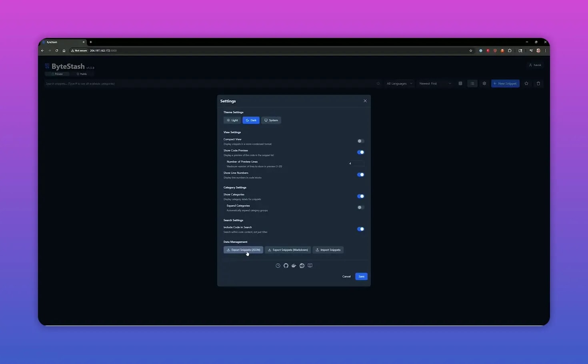The height and width of the screenshot is (364, 588).
Task: Open the browser side panel search icon
Action: coord(520,51)
